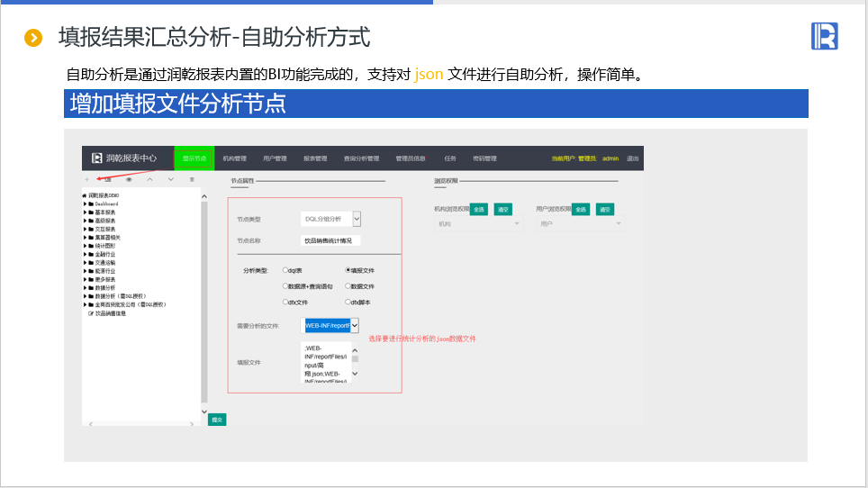Screen dimensions: 868x488
Task: Select the dql表 radio option
Action: point(285,269)
